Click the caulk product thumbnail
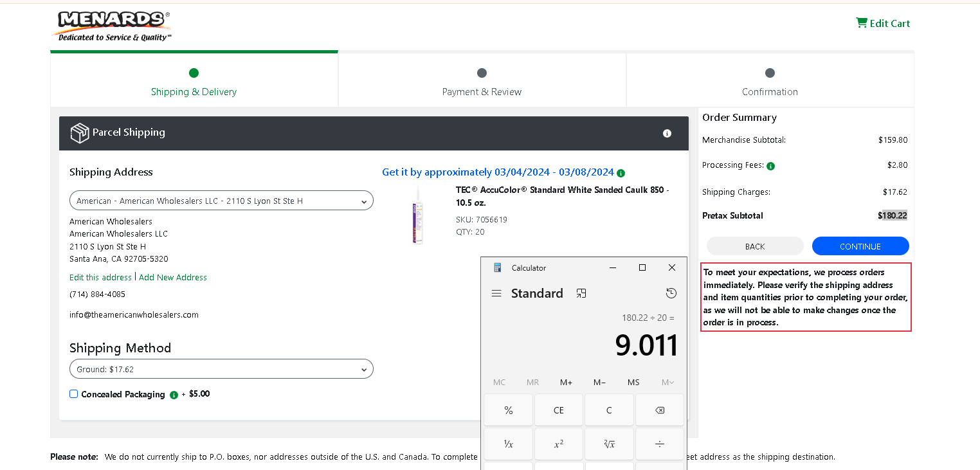Viewport: 980px width, 470px height. point(418,215)
